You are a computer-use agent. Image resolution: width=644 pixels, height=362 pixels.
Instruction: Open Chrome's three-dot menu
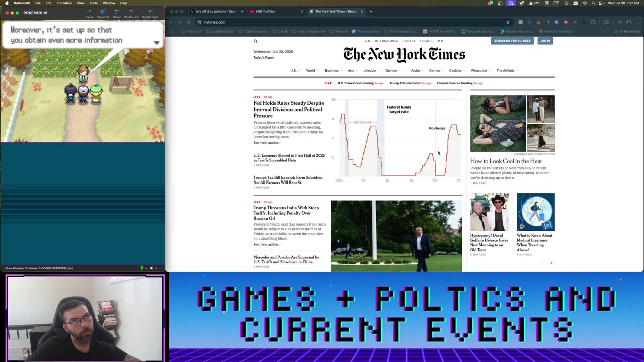[638, 22]
